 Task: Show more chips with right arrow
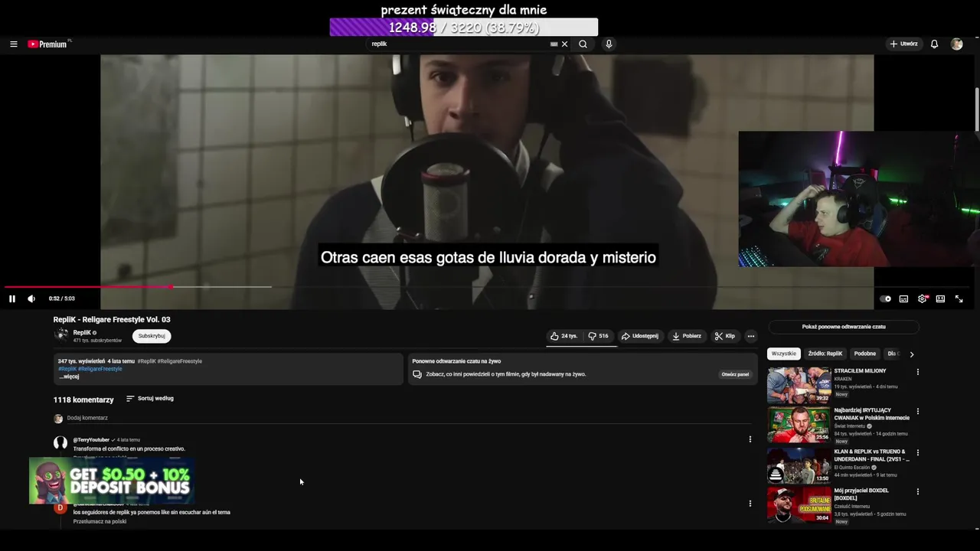tap(912, 354)
